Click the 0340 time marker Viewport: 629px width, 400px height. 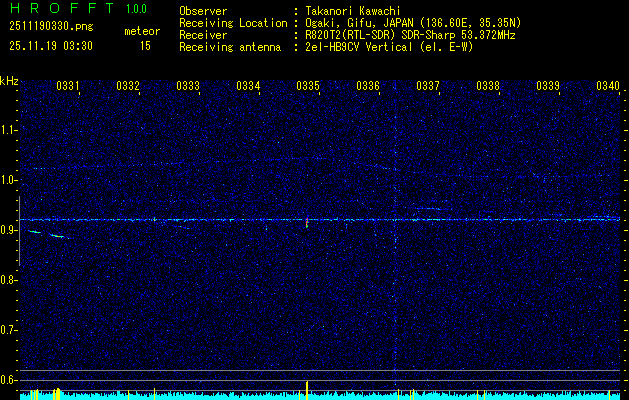[608, 86]
